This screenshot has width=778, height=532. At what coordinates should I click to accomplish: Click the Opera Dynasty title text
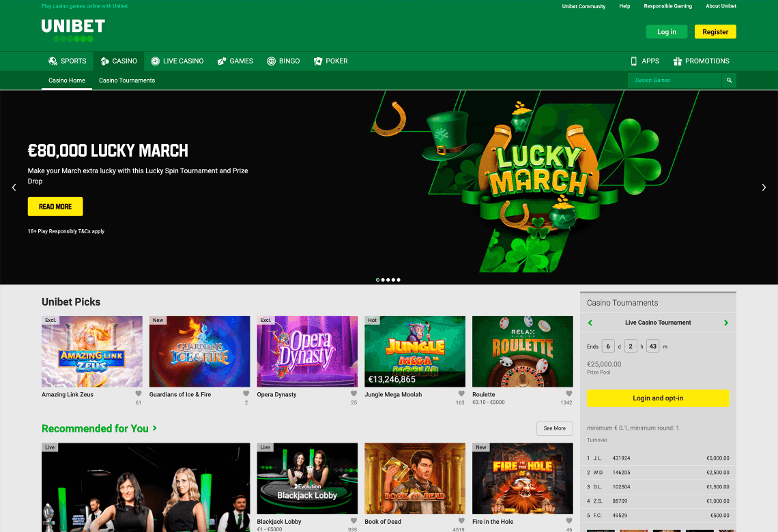[276, 395]
